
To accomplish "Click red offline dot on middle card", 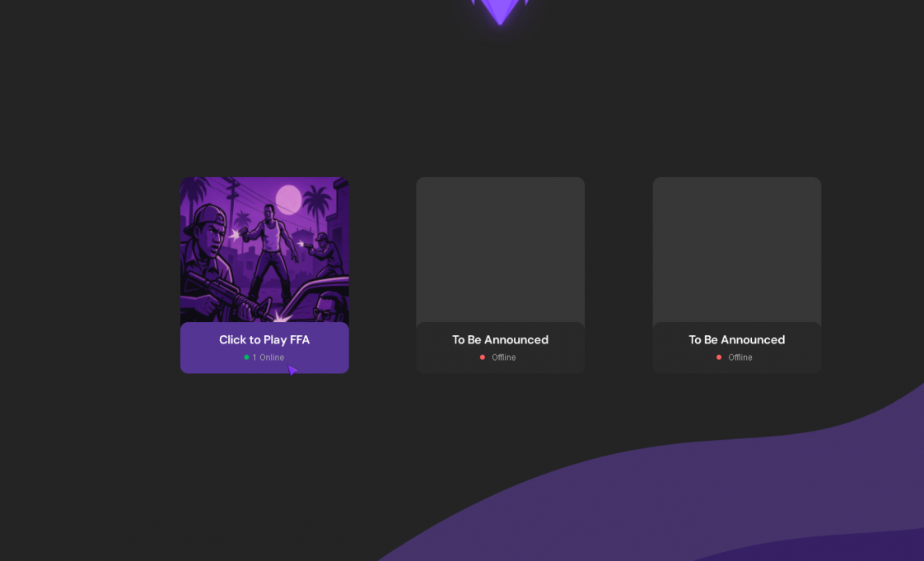I will point(483,358).
